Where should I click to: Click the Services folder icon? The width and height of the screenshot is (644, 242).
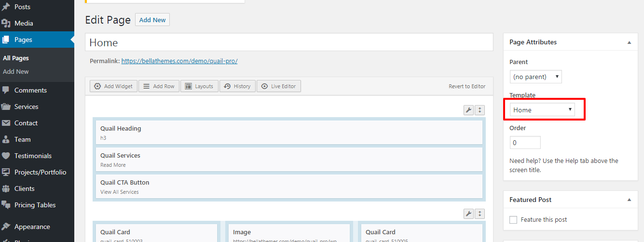(6, 107)
